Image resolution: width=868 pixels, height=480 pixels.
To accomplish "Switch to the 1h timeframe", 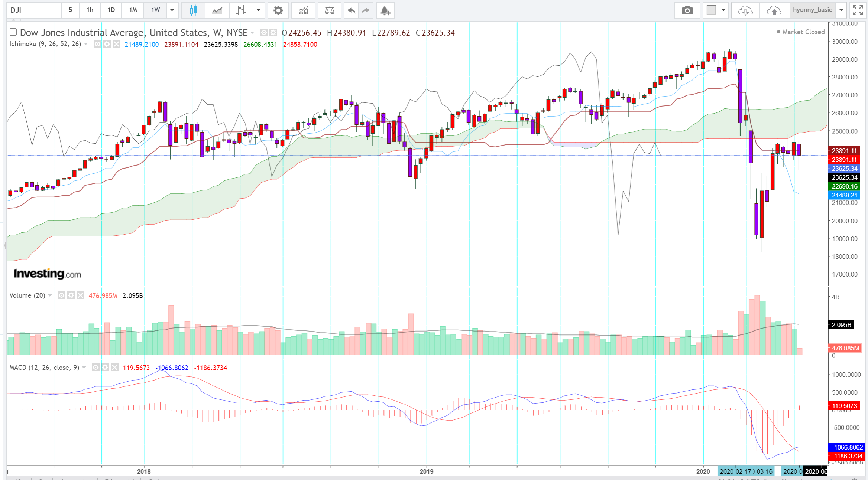I will tap(90, 10).
